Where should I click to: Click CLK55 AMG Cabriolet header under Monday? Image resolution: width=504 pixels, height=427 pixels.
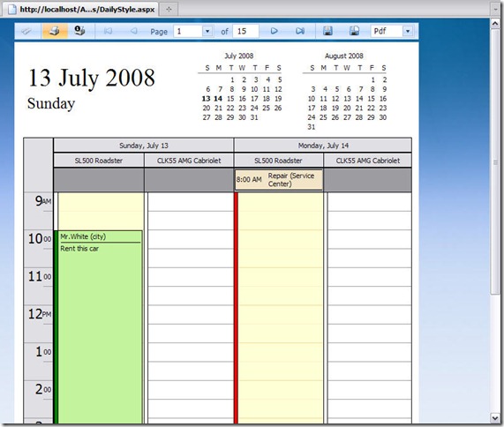coord(368,161)
